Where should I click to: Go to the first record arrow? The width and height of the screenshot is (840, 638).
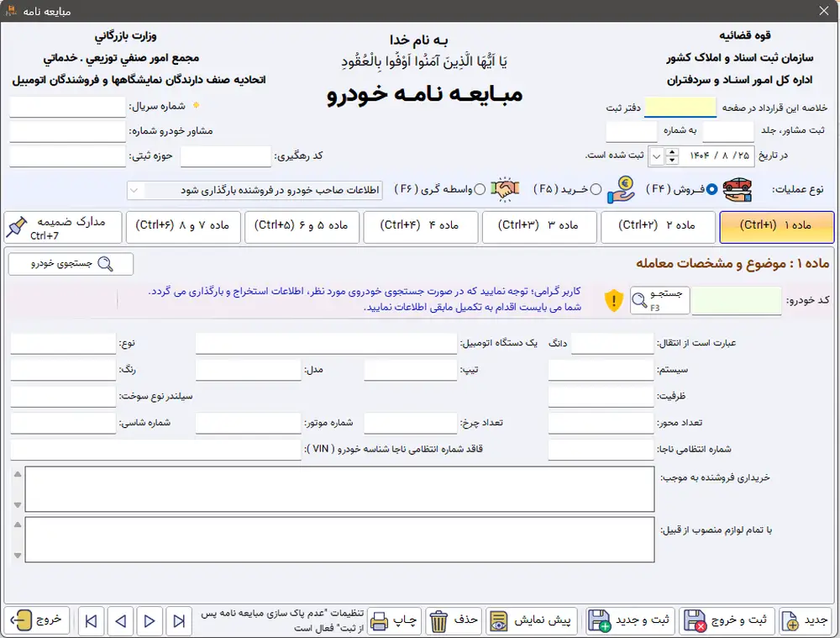tap(92, 621)
